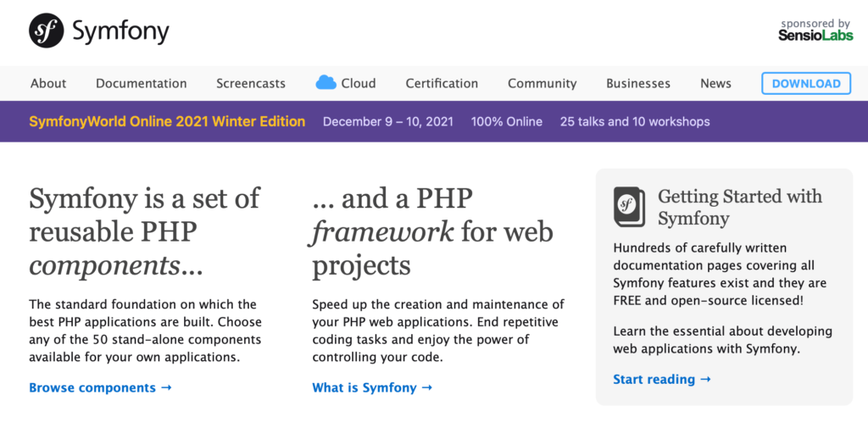Click the heading 'Symfony is a set of reusable PHP components'
The width and height of the screenshot is (868, 428).
click(x=144, y=232)
